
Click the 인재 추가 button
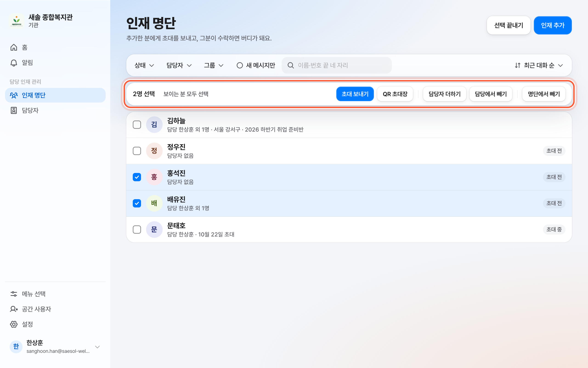pos(553,25)
